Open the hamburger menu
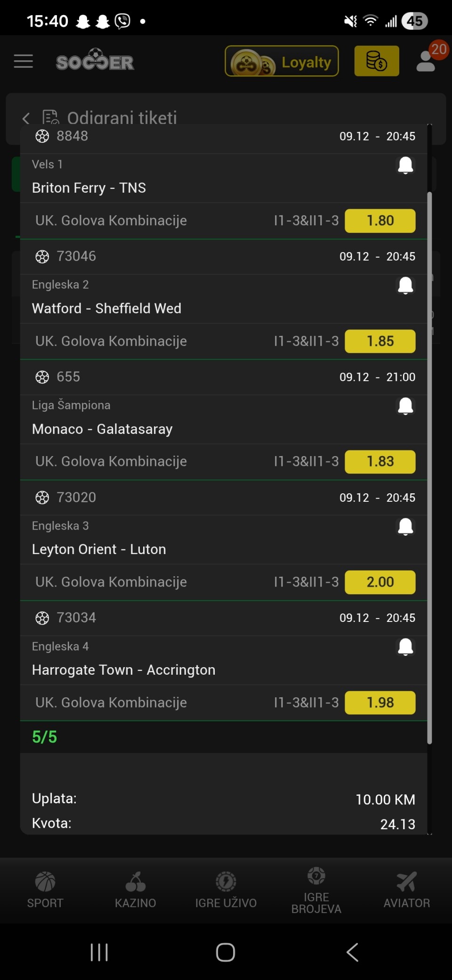The image size is (452, 980). coord(23,61)
